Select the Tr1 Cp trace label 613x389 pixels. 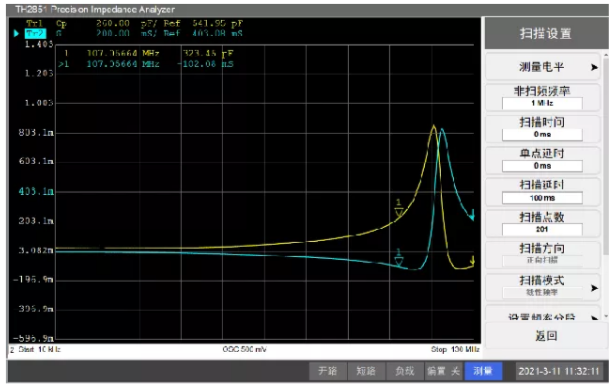[35, 23]
